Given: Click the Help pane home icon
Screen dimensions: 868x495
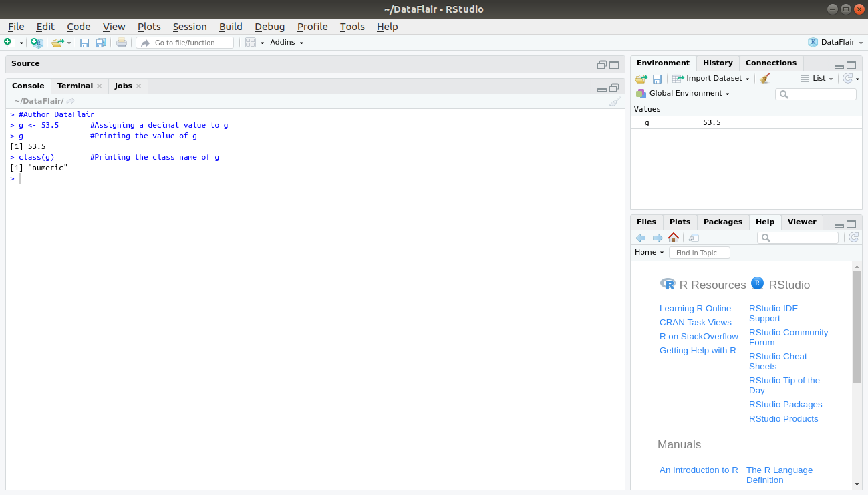Looking at the screenshot, I should pos(674,238).
